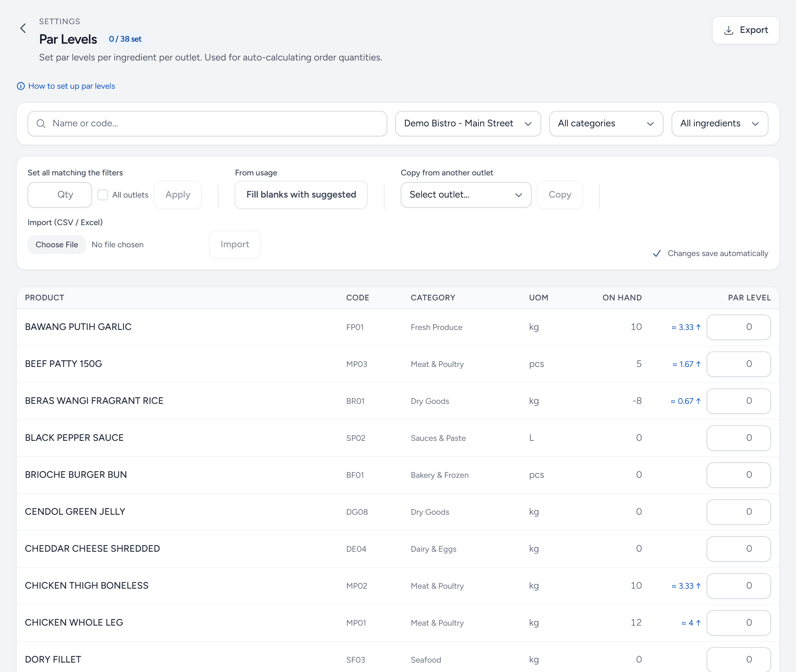Click the Bakery & Frozen category cell
796x672 pixels.
[440, 475]
